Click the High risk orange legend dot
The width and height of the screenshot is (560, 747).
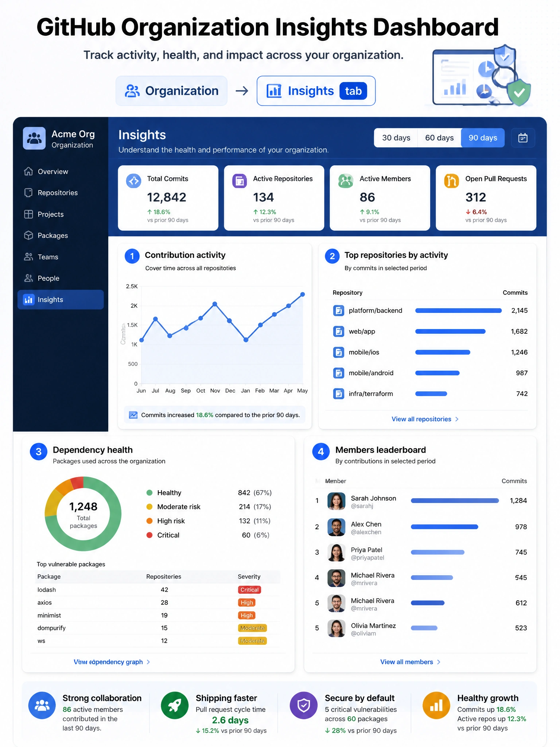(x=149, y=521)
